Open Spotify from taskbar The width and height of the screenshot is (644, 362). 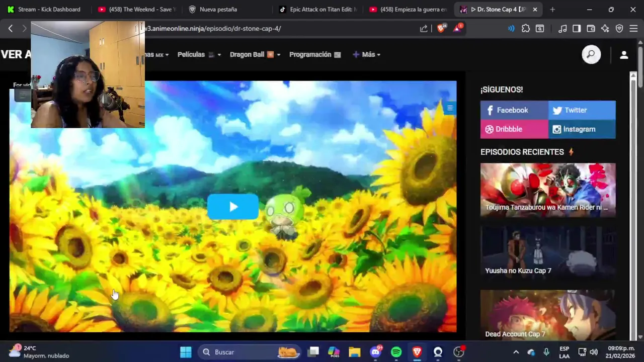[x=396, y=352]
